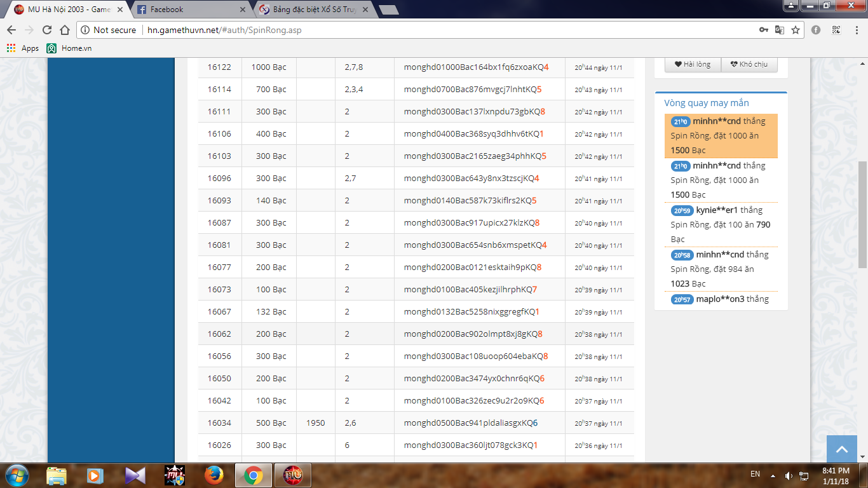The image size is (868, 488).
Task: Go back with the browser back arrow
Action: (11, 30)
